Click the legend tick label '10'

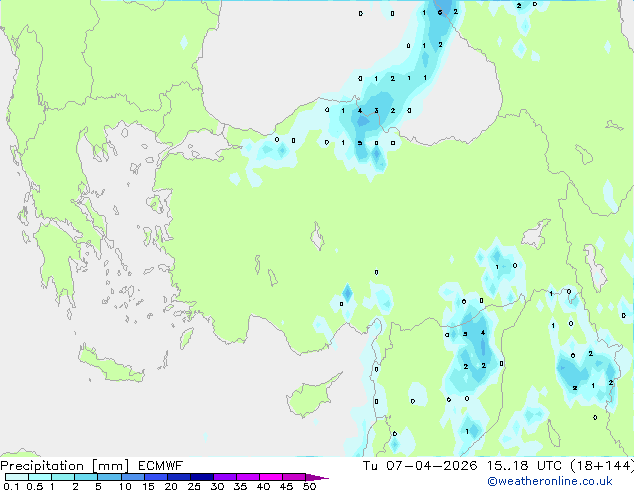pyautogui.click(x=125, y=486)
